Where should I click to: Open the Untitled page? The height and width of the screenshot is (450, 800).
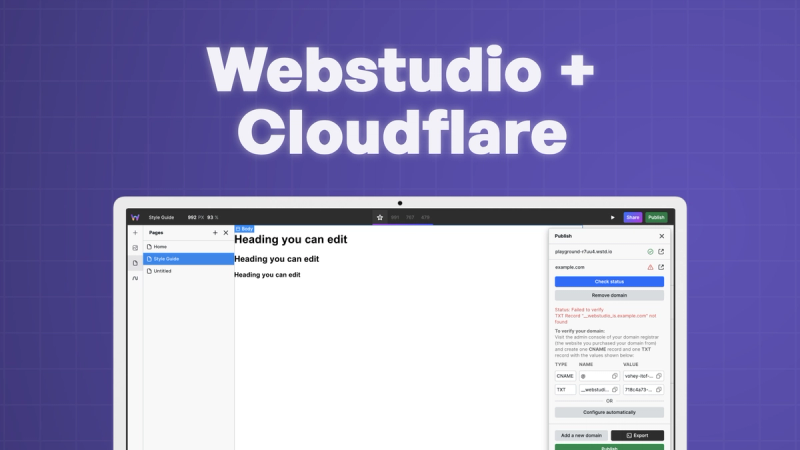[x=189, y=271]
